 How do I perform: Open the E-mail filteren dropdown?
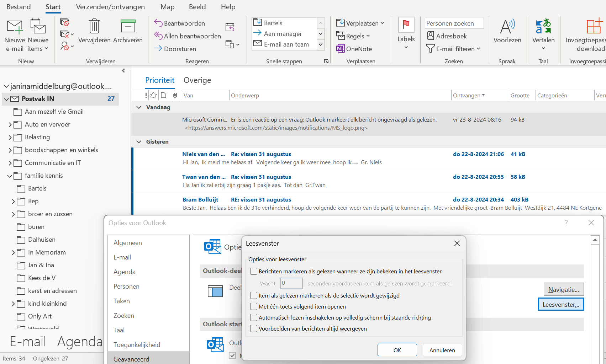[x=478, y=49]
